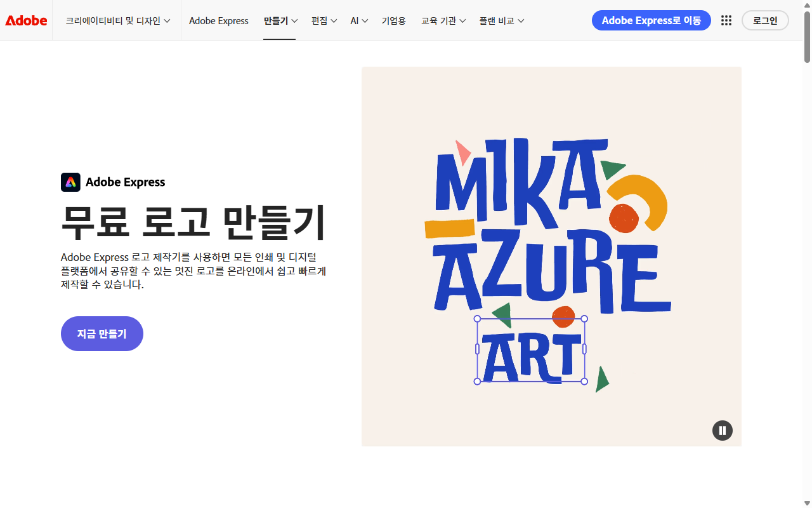Expand the 교육 기관 dropdown
Screen dimensions: 812x508
point(443,20)
